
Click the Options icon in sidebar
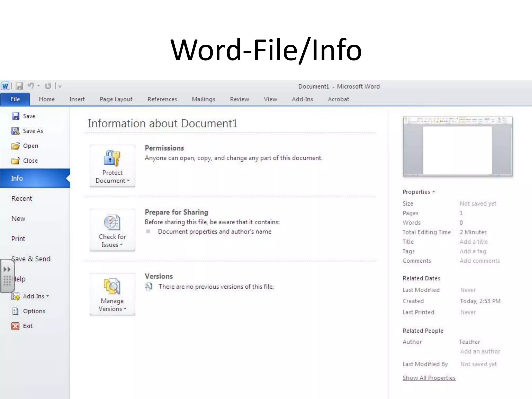[x=16, y=311]
